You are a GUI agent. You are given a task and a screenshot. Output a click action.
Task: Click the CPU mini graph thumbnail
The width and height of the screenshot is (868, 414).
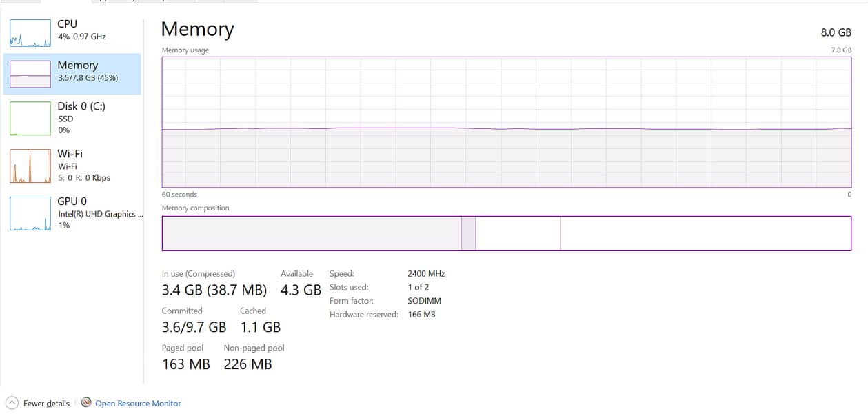click(x=30, y=33)
